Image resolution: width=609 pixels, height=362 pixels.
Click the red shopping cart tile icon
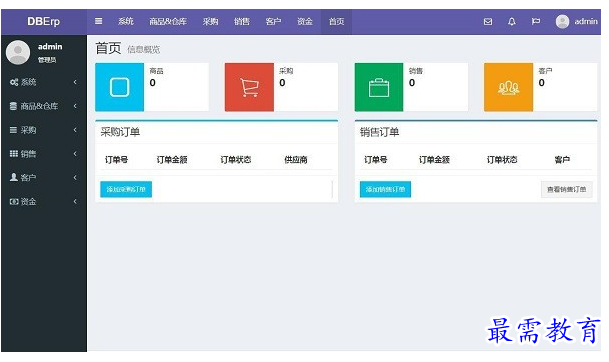[249, 87]
